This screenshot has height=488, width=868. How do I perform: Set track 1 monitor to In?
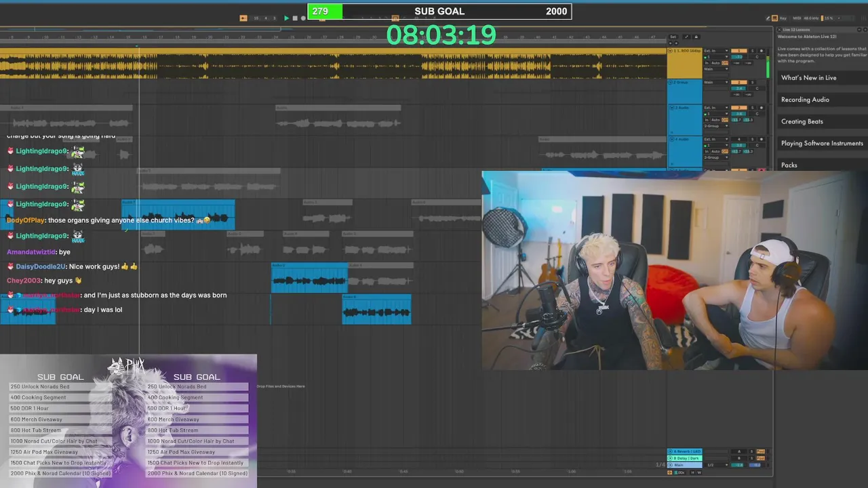(x=707, y=63)
